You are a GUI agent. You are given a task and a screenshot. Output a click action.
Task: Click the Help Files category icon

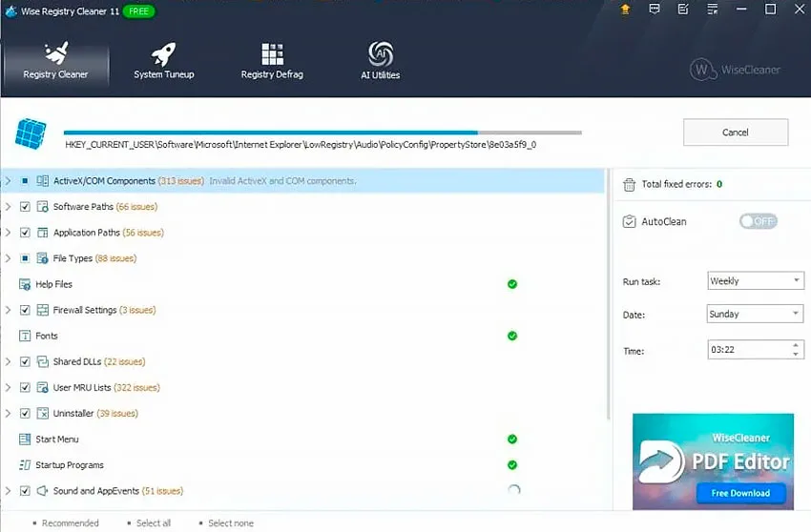[x=25, y=284]
